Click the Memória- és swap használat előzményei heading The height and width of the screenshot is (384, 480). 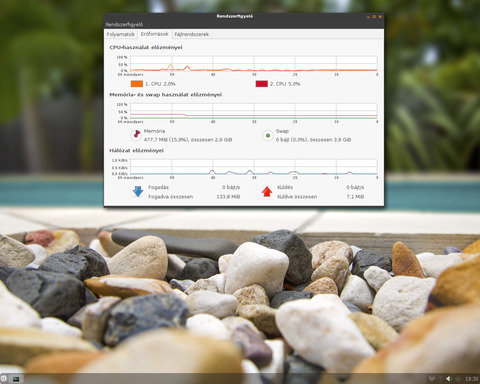[165, 95]
